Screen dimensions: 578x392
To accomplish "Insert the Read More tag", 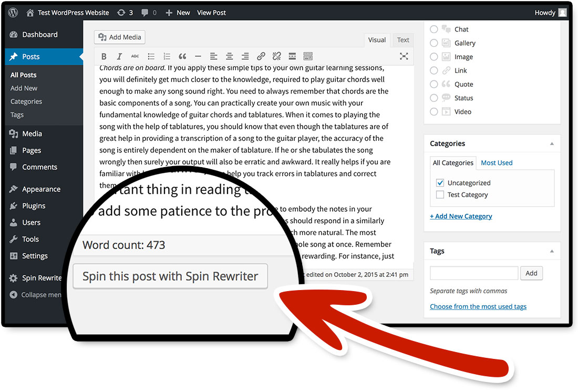I will [x=292, y=56].
